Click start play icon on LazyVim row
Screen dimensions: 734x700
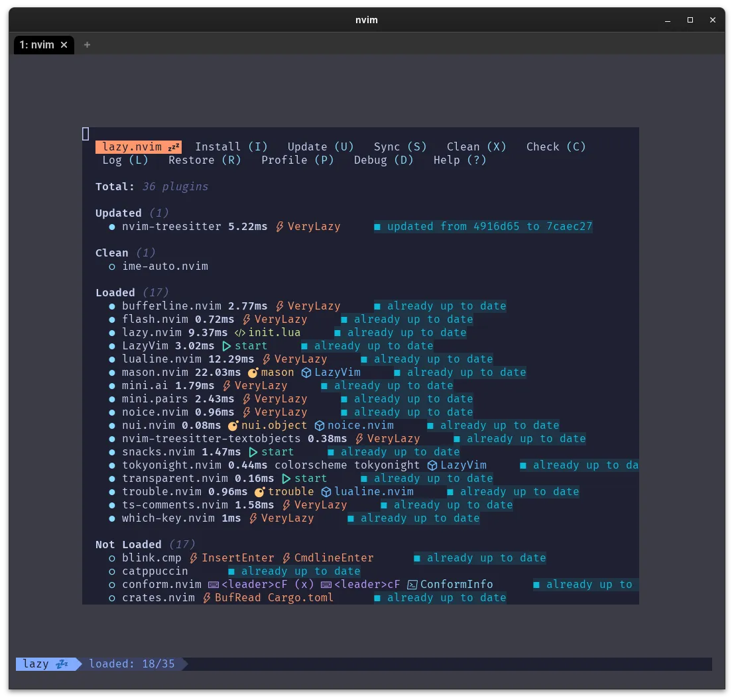click(227, 346)
